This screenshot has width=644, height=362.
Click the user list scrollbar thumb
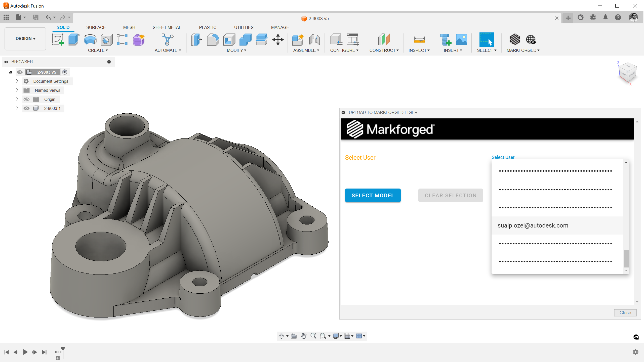point(626,258)
